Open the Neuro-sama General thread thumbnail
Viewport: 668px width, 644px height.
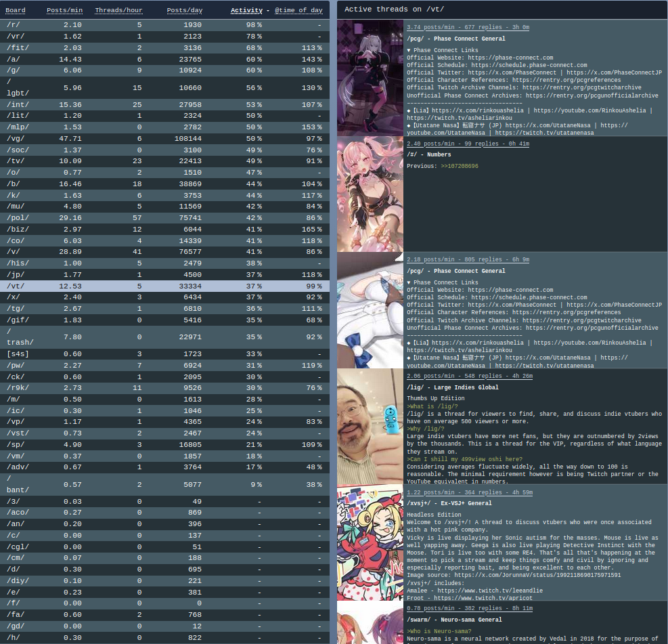[370, 622]
